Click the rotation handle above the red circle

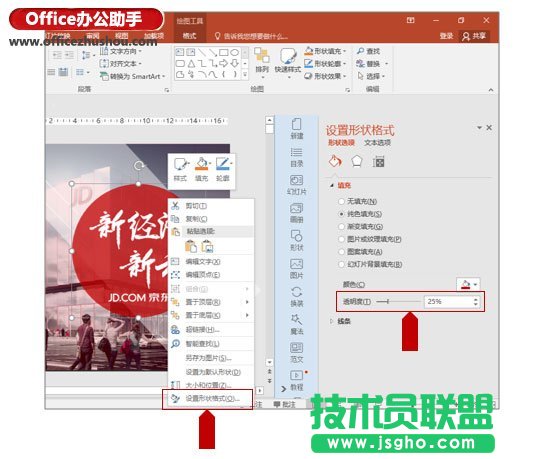point(139,166)
